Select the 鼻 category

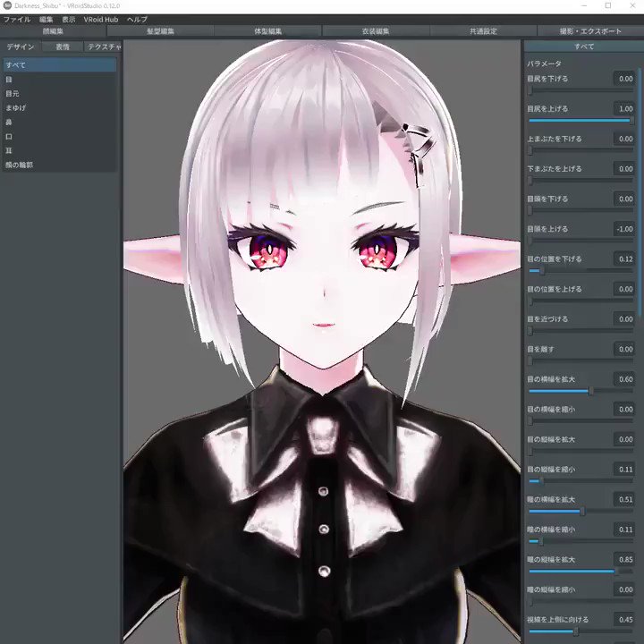(60, 122)
